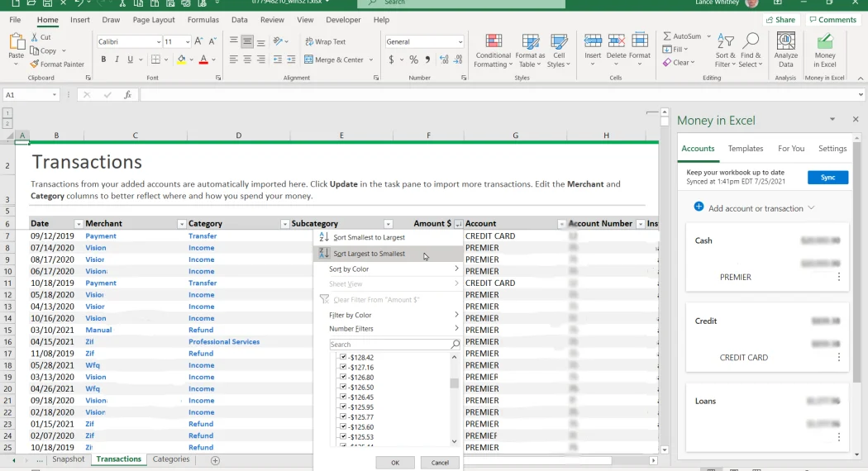Click the Comments button
Image resolution: width=868 pixels, height=471 pixels.
(x=832, y=19)
